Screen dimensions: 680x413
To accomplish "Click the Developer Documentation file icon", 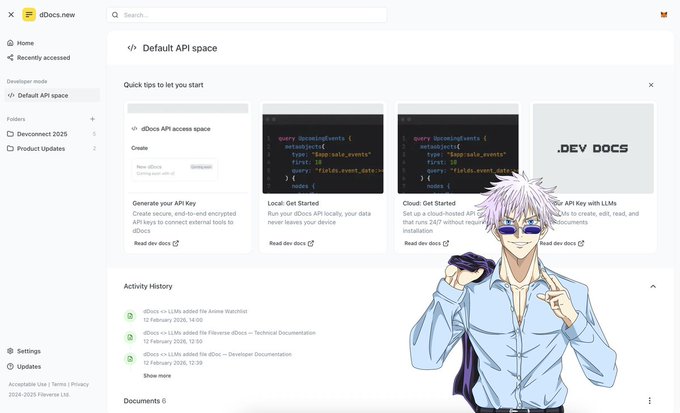I will [130, 358].
